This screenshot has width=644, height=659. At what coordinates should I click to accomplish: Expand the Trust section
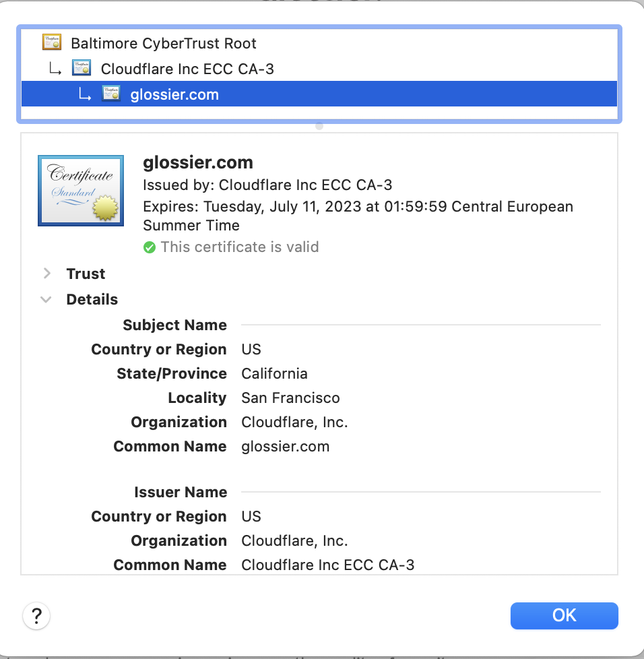pos(47,274)
